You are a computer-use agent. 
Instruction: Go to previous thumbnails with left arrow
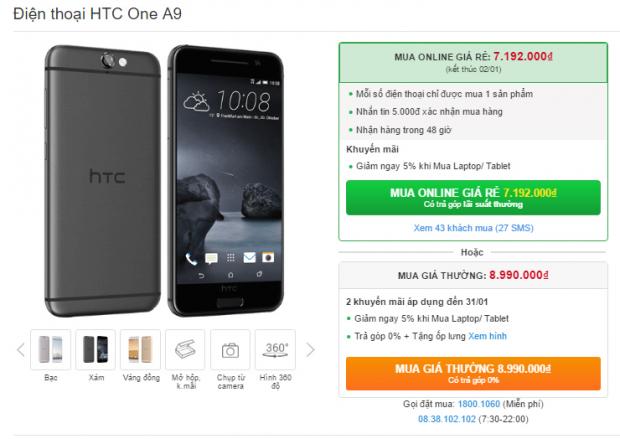click(21, 350)
